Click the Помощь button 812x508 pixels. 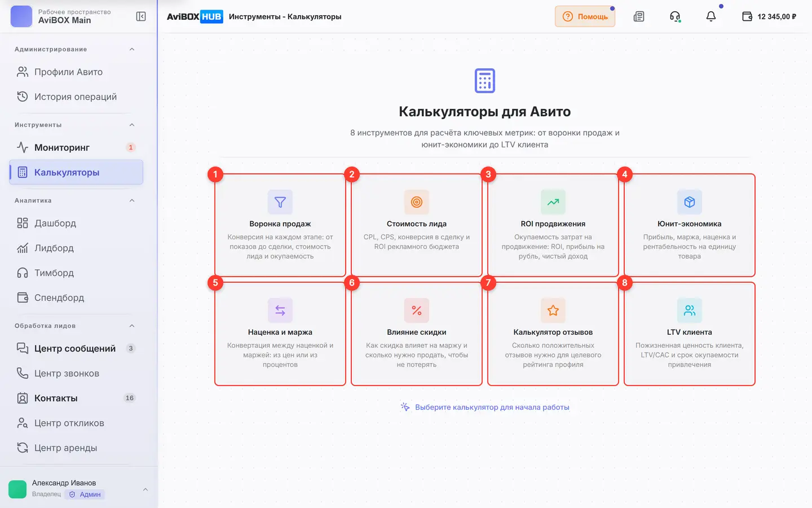pyautogui.click(x=585, y=16)
